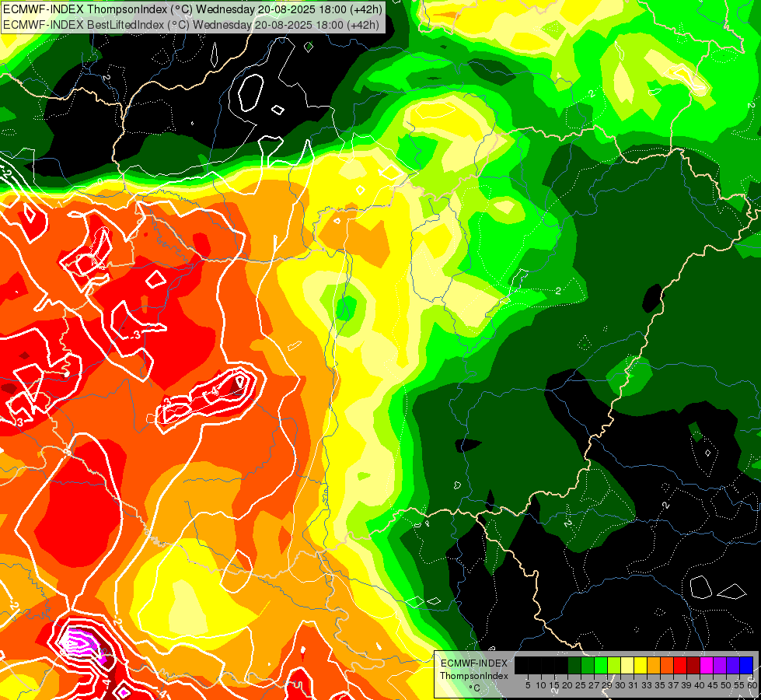
Task: Click the ThompsonIndex title line at top
Action: [193, 9]
